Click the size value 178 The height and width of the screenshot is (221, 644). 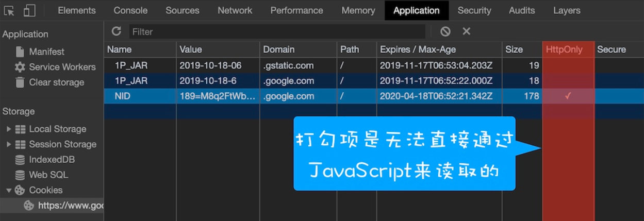click(531, 96)
